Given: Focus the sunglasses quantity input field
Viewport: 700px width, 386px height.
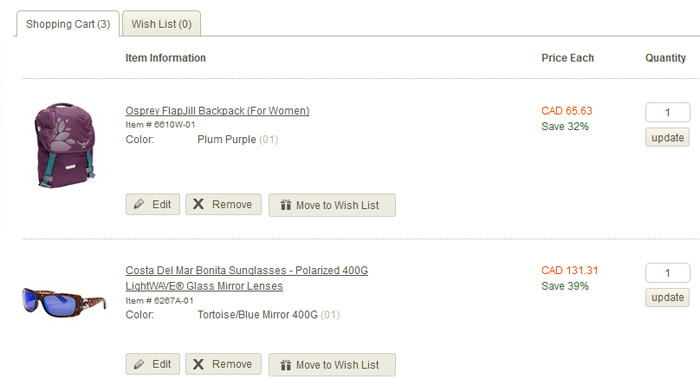Looking at the screenshot, I should pyautogui.click(x=667, y=273).
